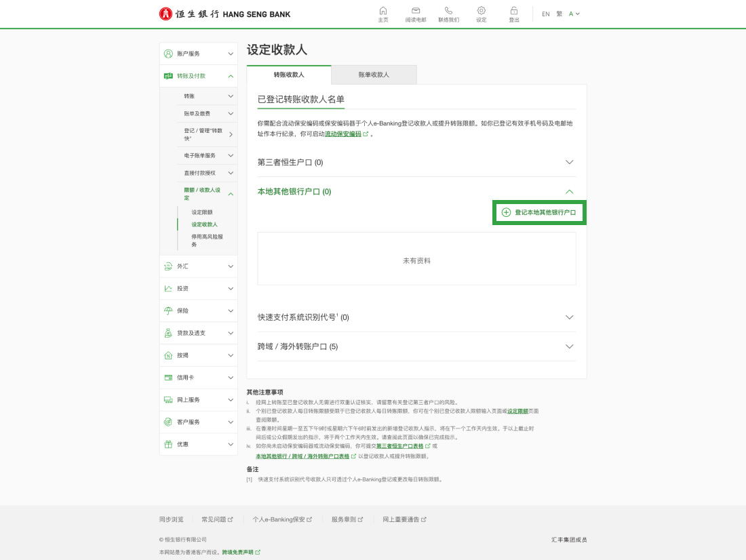Click the home (主页) icon in header
Screen dimensions: 746x560
pos(383,11)
